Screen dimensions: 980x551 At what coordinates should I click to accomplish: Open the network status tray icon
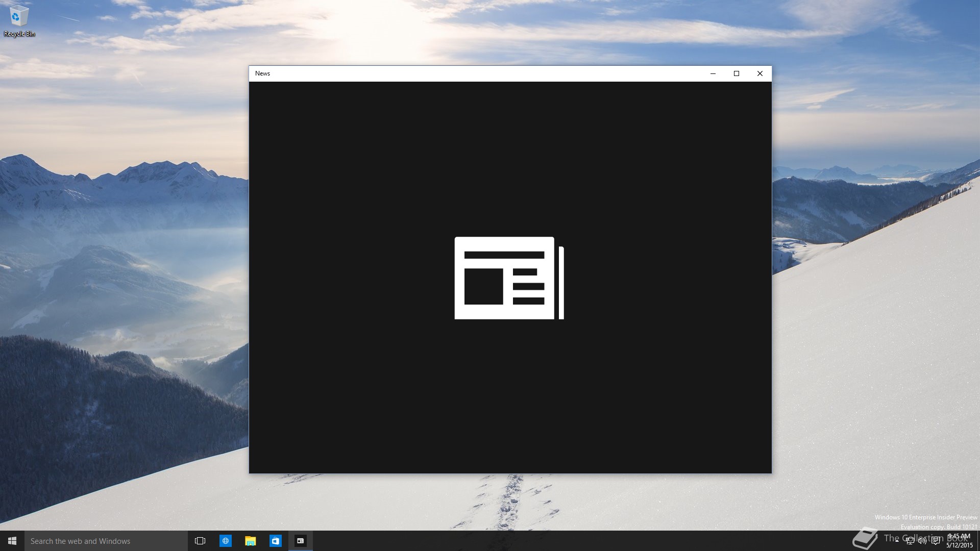click(x=910, y=541)
